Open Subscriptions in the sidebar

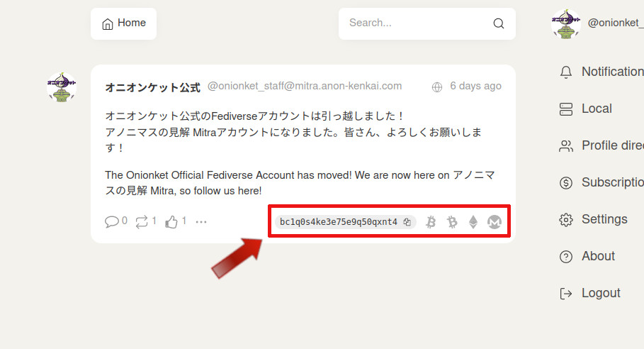(611, 182)
